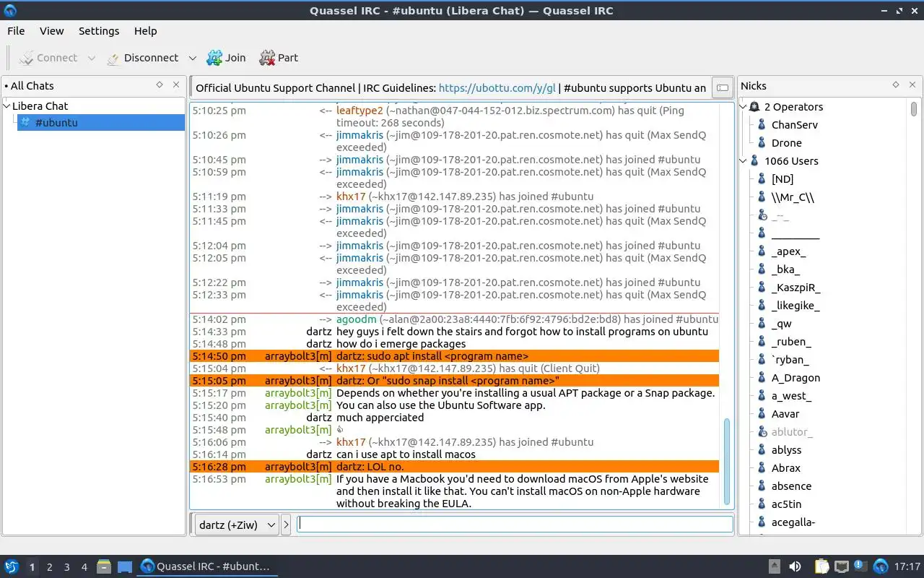The height and width of the screenshot is (578, 924).
Task: Open the Help menu
Action: pyautogui.click(x=145, y=31)
